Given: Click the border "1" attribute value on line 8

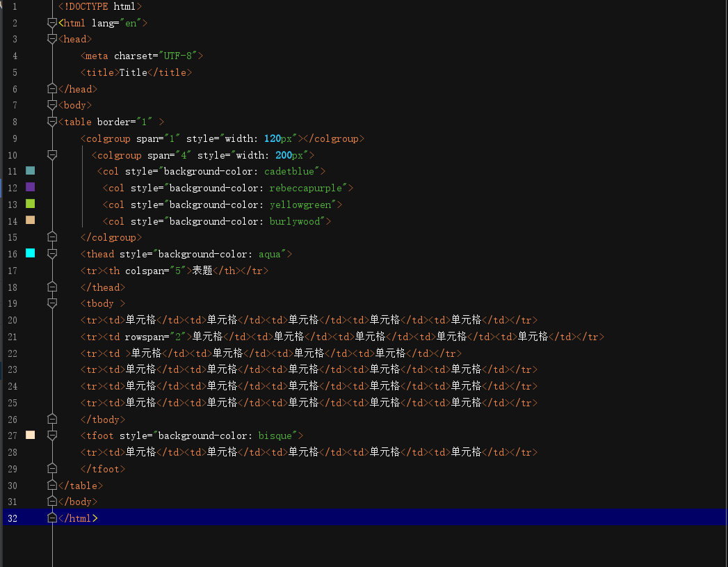Looking at the screenshot, I should point(145,122).
